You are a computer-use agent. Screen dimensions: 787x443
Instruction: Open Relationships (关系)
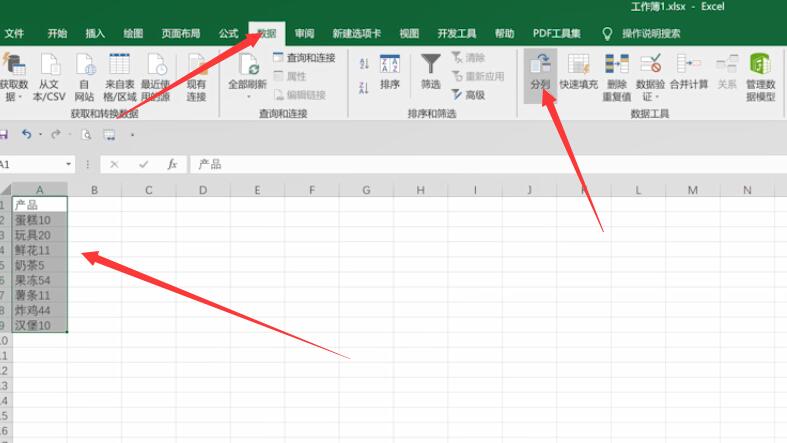point(727,73)
